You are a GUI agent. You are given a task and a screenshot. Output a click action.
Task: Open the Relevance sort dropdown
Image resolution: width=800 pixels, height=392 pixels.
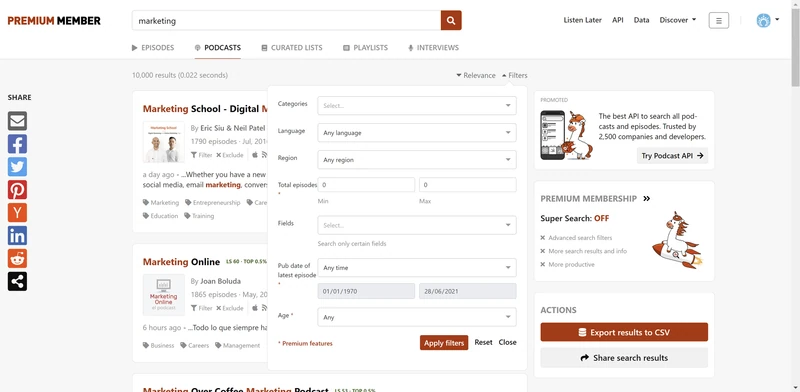pyautogui.click(x=476, y=75)
